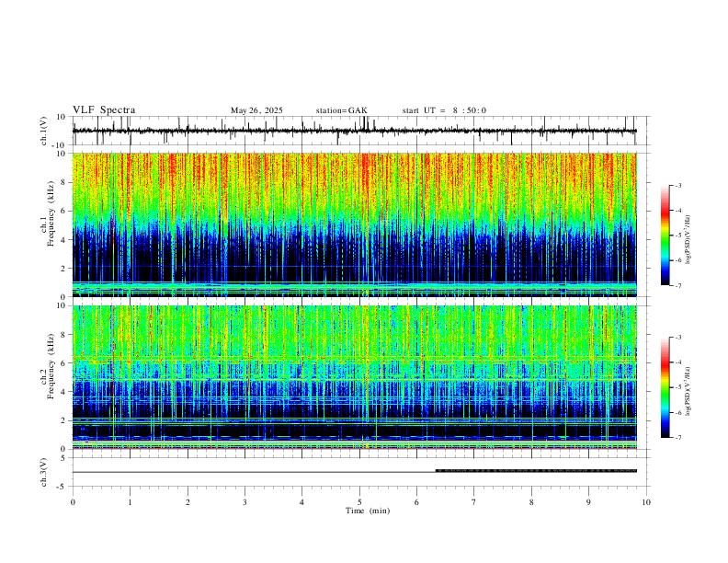
Task: Click the time axis tick label "7"
Action: [x=474, y=502]
